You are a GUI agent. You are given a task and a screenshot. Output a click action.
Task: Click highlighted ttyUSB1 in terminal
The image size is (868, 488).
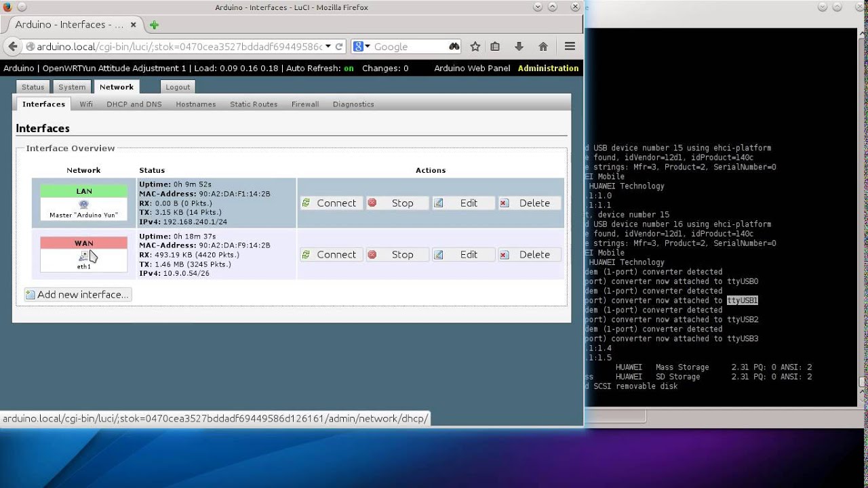742,300
